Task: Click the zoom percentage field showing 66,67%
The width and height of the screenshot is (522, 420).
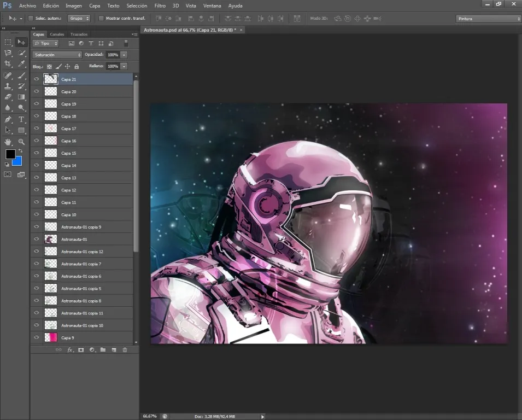Action: (150, 416)
